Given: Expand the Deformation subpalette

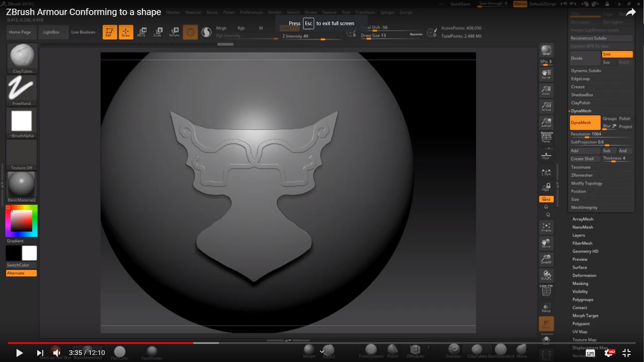Looking at the screenshot, I should click(x=584, y=276).
